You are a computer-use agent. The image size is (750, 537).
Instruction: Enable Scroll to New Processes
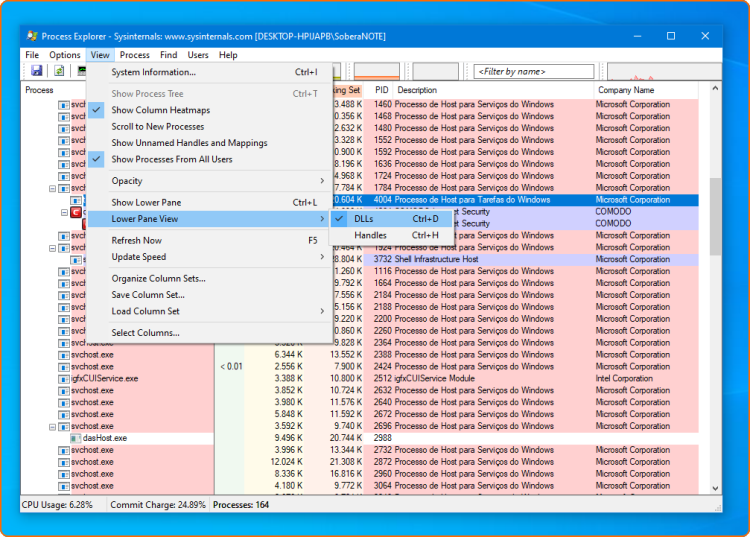[x=210, y=126]
